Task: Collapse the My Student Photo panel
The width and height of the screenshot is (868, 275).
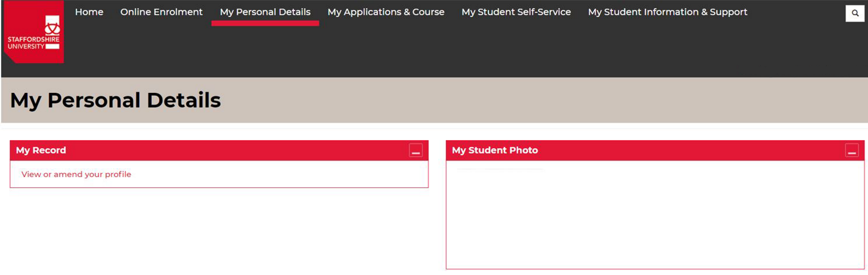Action: pos(852,150)
